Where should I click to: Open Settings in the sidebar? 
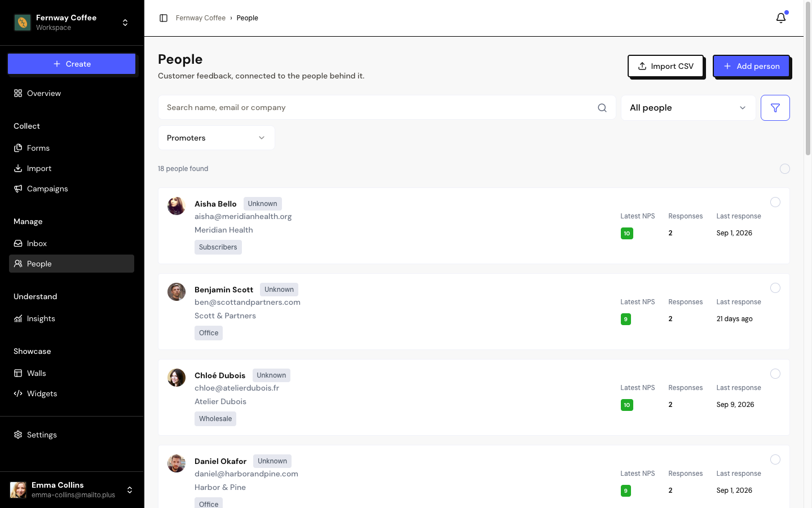pos(72,435)
